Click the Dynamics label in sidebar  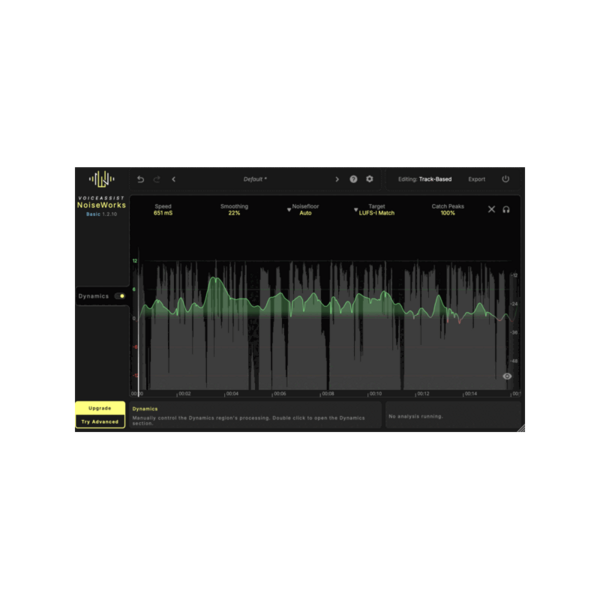click(93, 296)
